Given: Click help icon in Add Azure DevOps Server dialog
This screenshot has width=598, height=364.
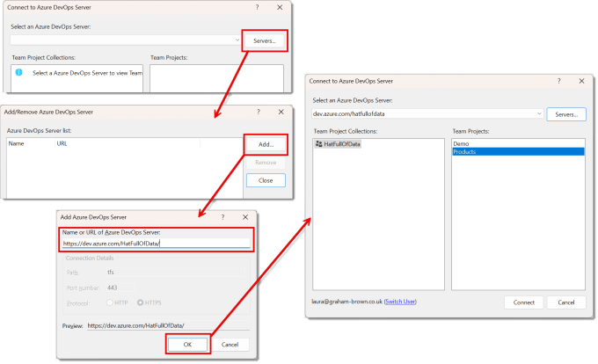Looking at the screenshot, I should click(x=223, y=217).
